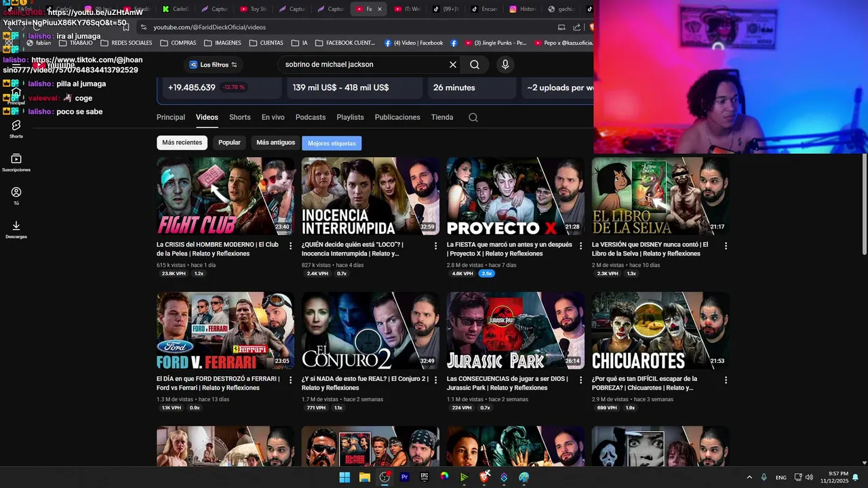Switch to the Publicaciones channel tab
The height and width of the screenshot is (488, 868).
[x=397, y=117]
